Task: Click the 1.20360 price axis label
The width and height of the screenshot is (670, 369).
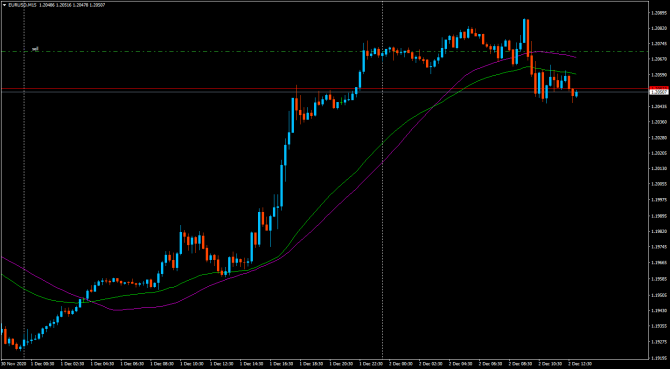Action: point(658,122)
